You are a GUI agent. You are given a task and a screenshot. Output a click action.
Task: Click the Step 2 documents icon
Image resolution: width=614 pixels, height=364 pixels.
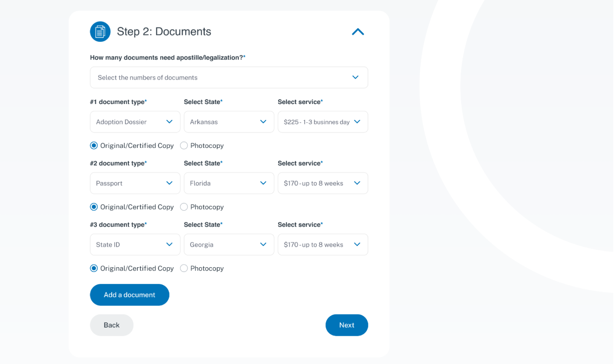100,32
